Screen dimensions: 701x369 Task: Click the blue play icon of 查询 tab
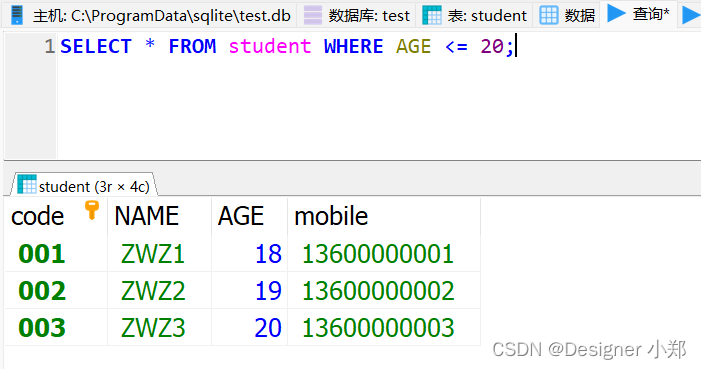coord(616,14)
